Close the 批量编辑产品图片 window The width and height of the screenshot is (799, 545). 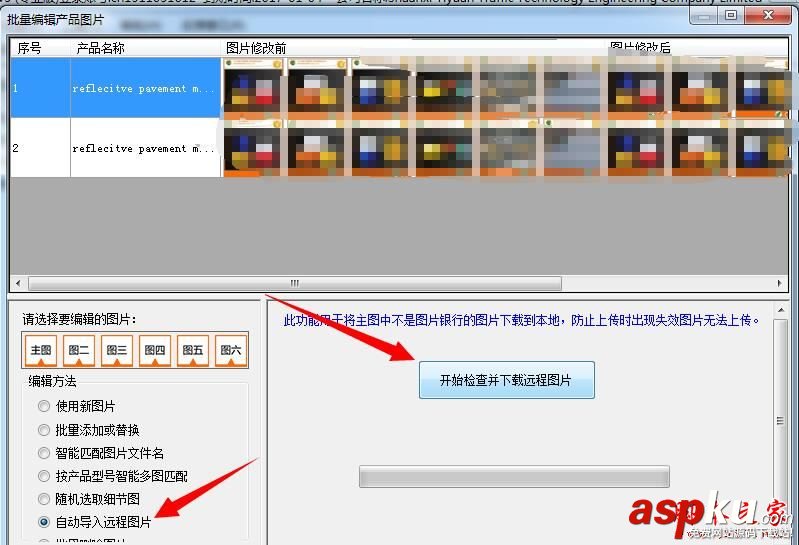click(x=768, y=15)
